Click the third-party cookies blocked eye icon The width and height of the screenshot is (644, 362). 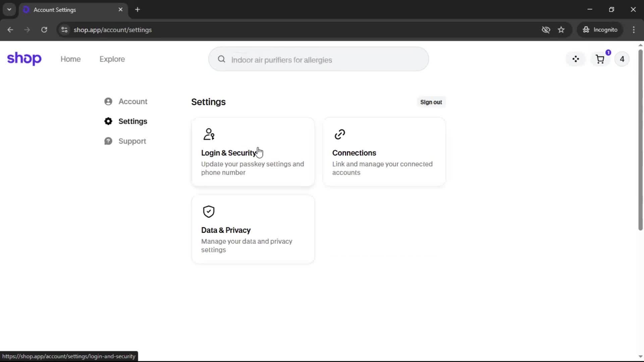point(546,30)
